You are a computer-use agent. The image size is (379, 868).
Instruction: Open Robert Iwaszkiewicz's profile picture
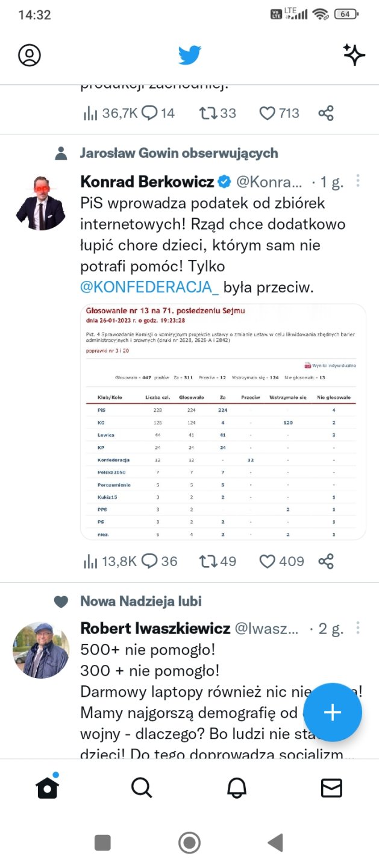pyautogui.click(x=41, y=650)
